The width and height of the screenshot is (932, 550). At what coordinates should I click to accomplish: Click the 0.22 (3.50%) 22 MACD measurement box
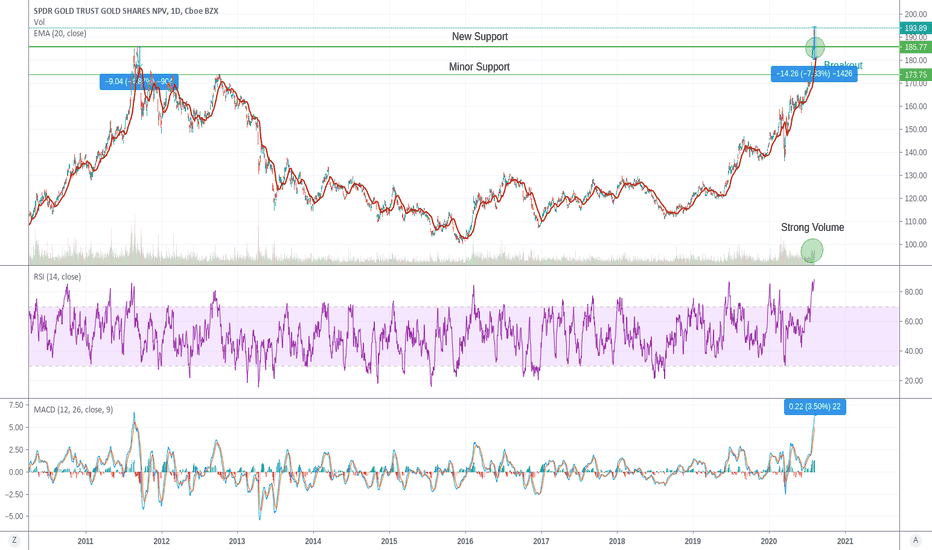tap(815, 407)
